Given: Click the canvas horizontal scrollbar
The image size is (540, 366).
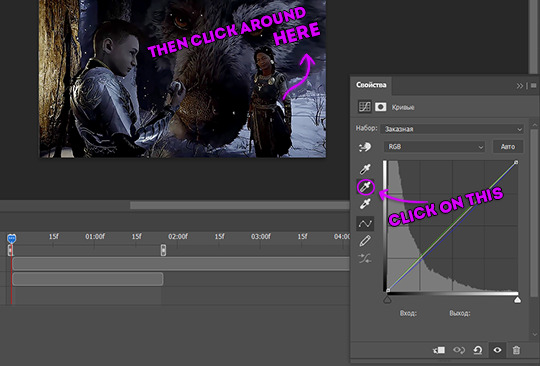Looking at the screenshot, I should (240, 205).
